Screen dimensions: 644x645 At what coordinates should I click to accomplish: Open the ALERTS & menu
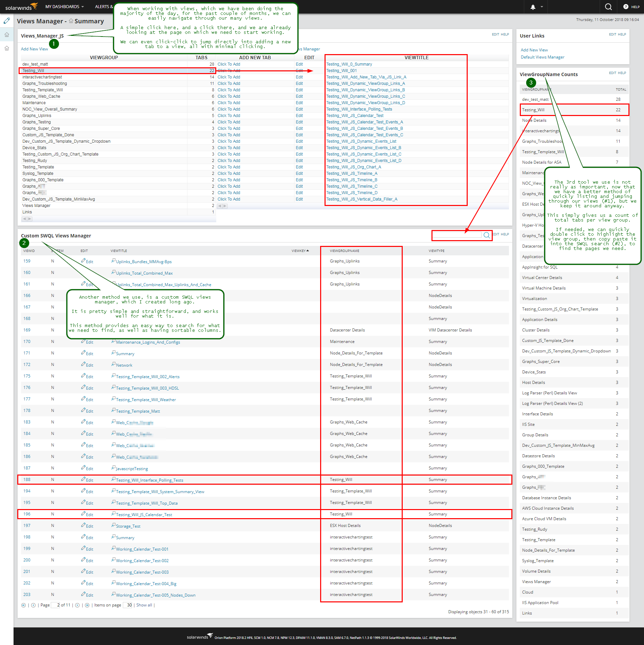104,7
